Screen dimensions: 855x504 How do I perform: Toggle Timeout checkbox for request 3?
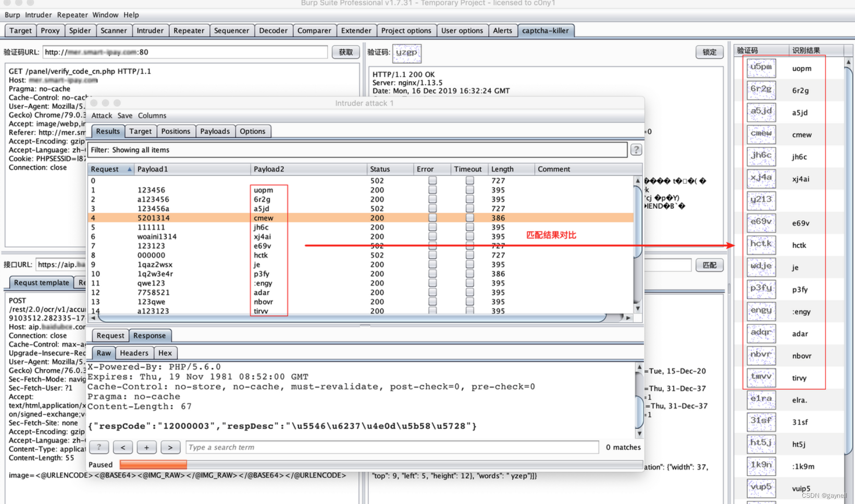(x=470, y=209)
